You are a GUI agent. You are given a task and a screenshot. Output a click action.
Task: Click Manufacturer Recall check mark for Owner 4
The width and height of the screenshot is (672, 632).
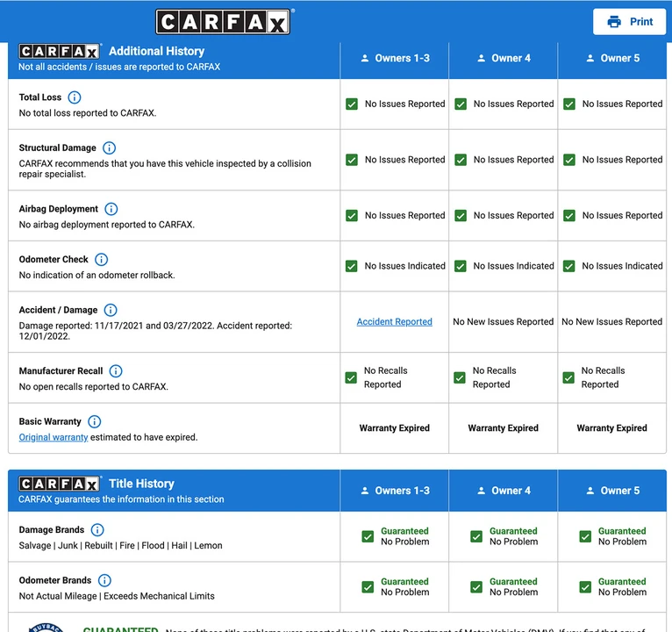coord(460,377)
